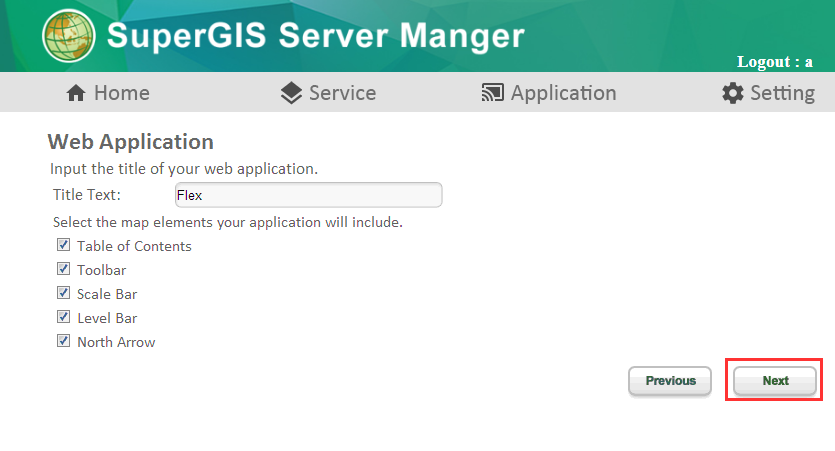Click the SuperGIS Server Manger title

click(316, 36)
